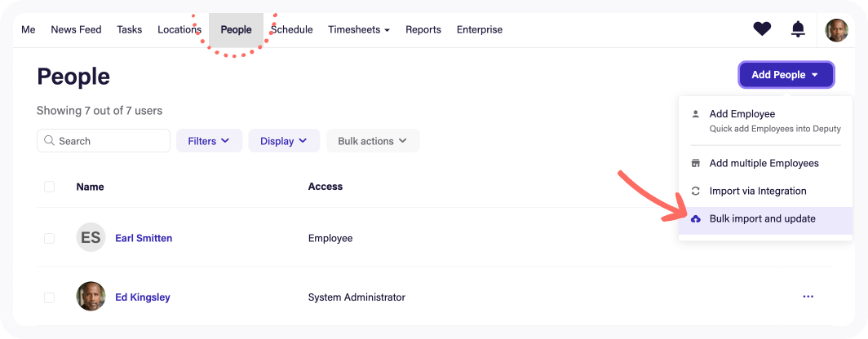The width and height of the screenshot is (868, 339).
Task: Click Earl Smitten's ES initials avatar
Action: click(91, 238)
